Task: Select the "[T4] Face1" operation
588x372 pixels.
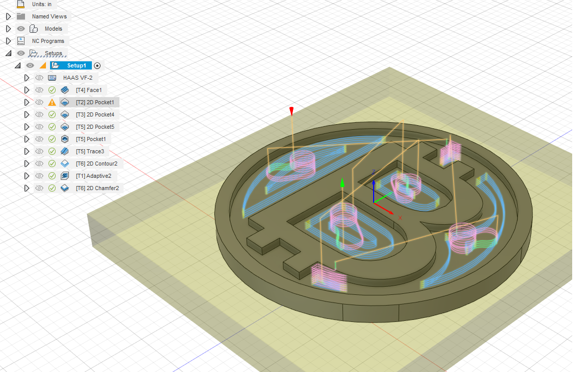Action: pos(88,90)
